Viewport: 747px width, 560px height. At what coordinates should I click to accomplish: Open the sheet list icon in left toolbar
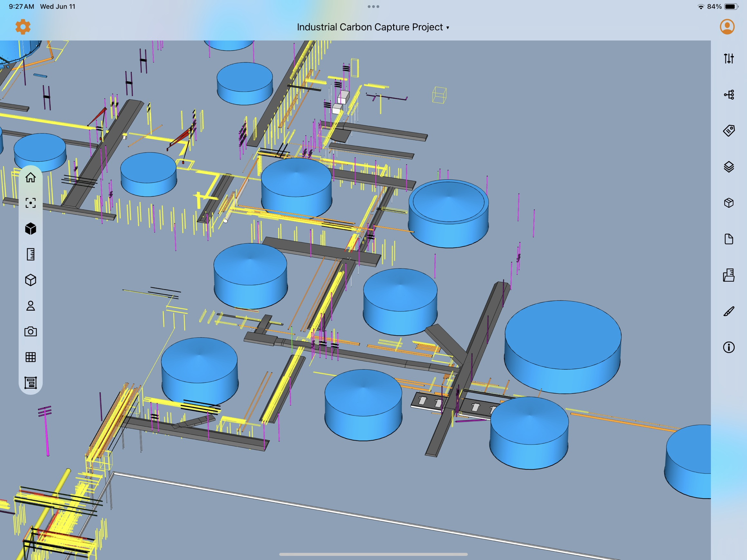[31, 383]
